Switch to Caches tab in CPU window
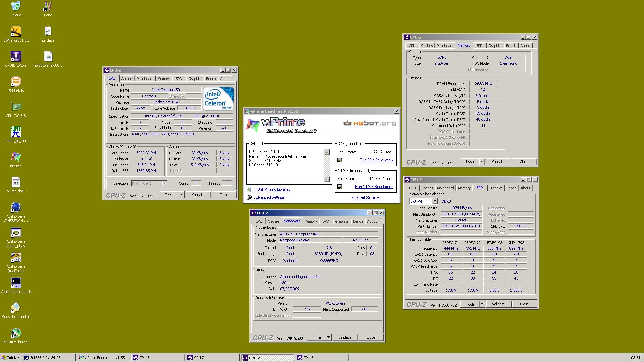Viewport: 644px width, 362px height. pos(126,79)
